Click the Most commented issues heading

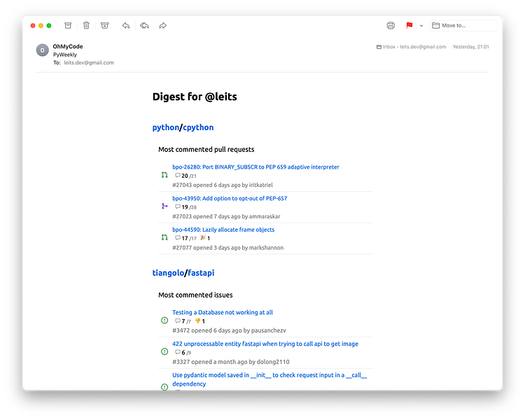pos(195,295)
